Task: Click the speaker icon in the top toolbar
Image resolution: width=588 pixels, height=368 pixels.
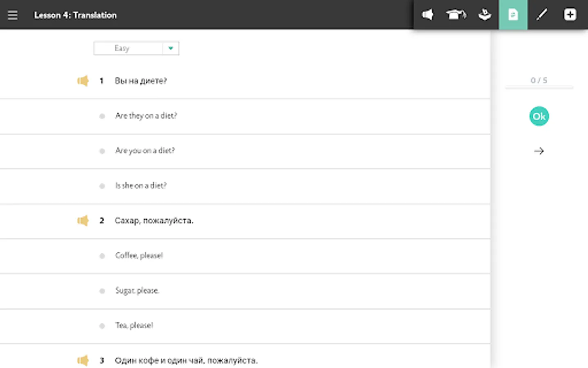Action: tap(428, 15)
